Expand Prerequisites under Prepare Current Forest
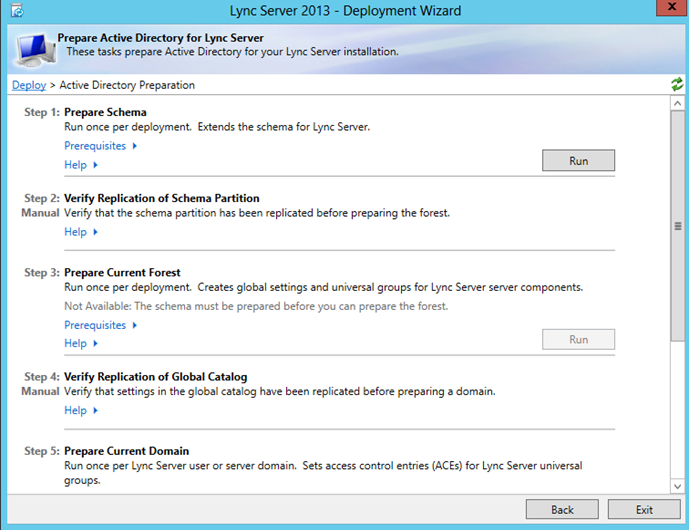Image resolution: width=689 pixels, height=530 pixels. [101, 325]
